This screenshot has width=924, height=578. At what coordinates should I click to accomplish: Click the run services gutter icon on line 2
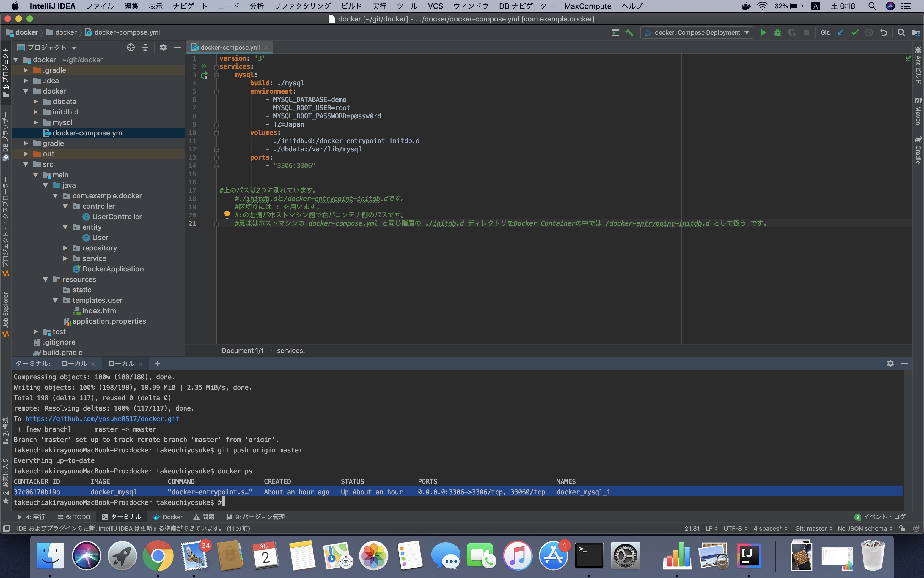[x=204, y=66]
